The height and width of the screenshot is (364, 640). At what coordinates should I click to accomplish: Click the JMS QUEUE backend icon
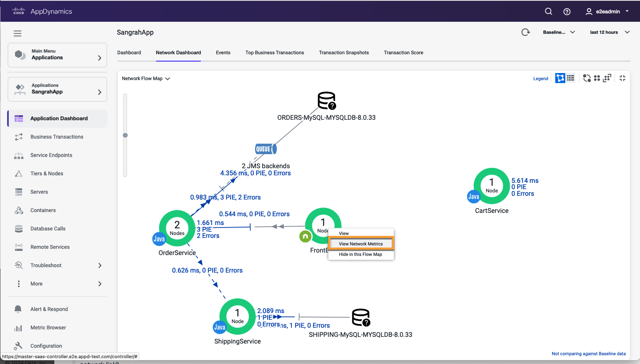click(266, 149)
